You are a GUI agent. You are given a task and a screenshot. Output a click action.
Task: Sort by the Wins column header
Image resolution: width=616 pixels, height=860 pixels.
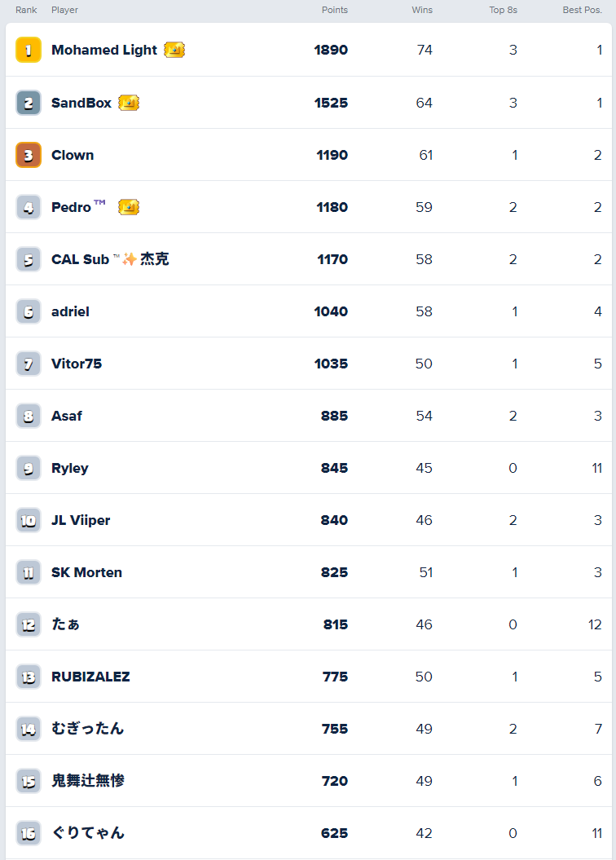(422, 10)
